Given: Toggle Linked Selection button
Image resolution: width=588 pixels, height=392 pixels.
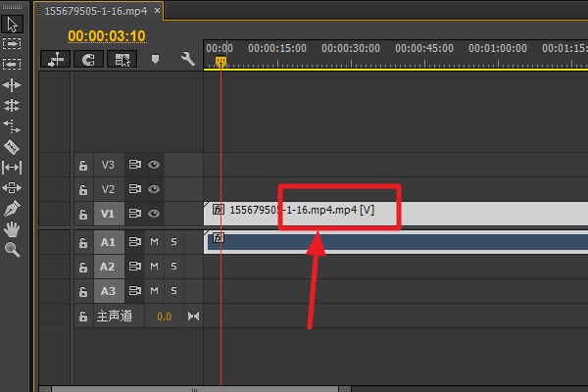Looking at the screenshot, I should click(x=122, y=59).
